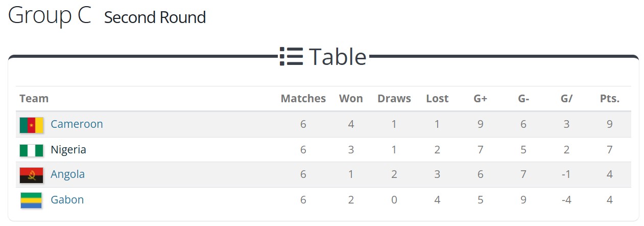Viewport: 644px width, 226px height.
Task: Open the Gabon team link
Action: click(67, 200)
